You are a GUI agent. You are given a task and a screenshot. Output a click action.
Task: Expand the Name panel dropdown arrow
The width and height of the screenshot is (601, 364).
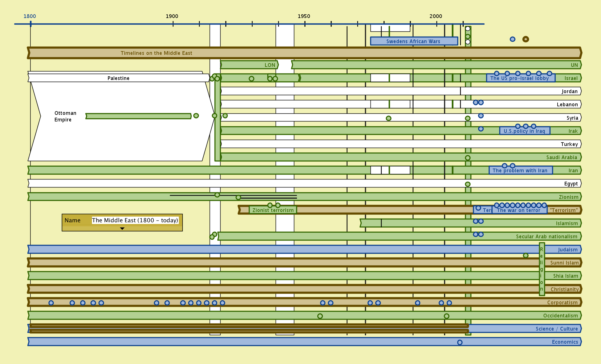122,229
